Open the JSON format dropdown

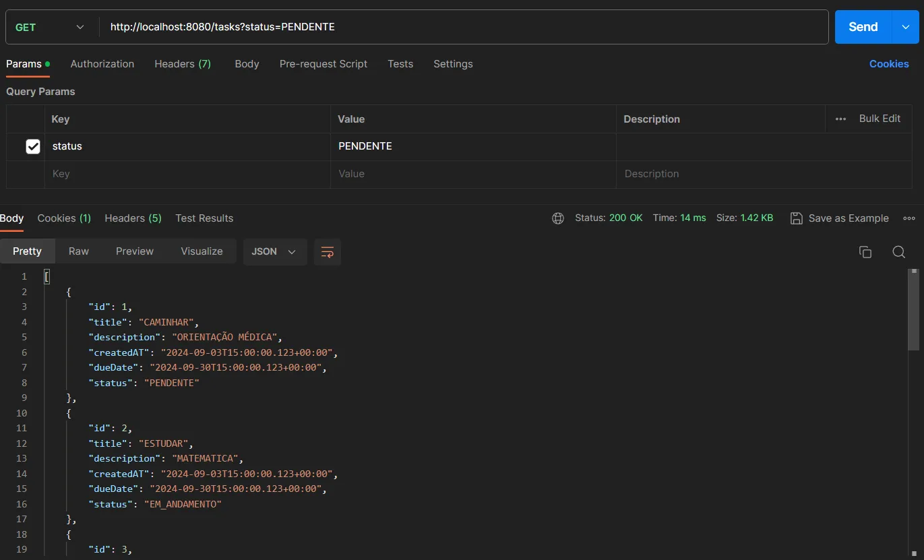(x=275, y=251)
